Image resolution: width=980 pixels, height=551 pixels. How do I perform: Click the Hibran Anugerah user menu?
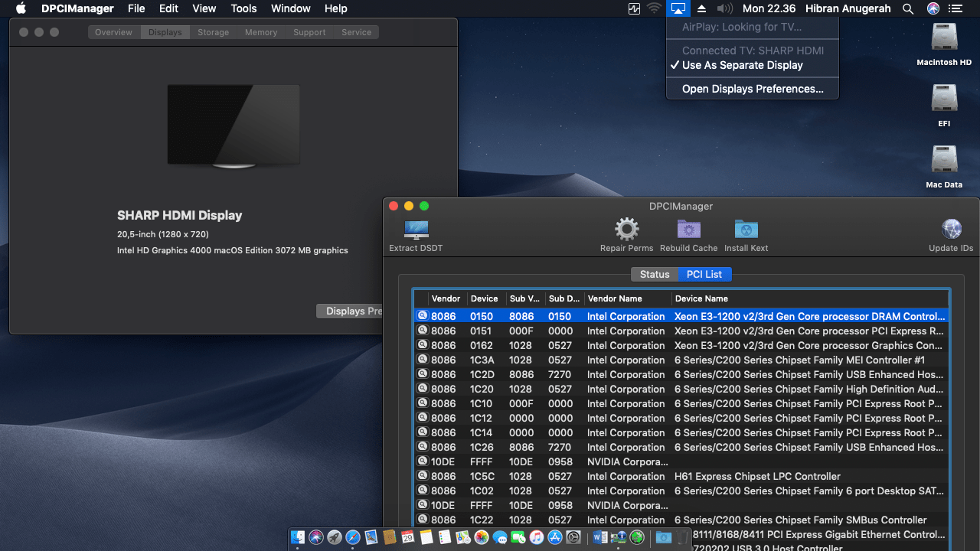(849, 8)
